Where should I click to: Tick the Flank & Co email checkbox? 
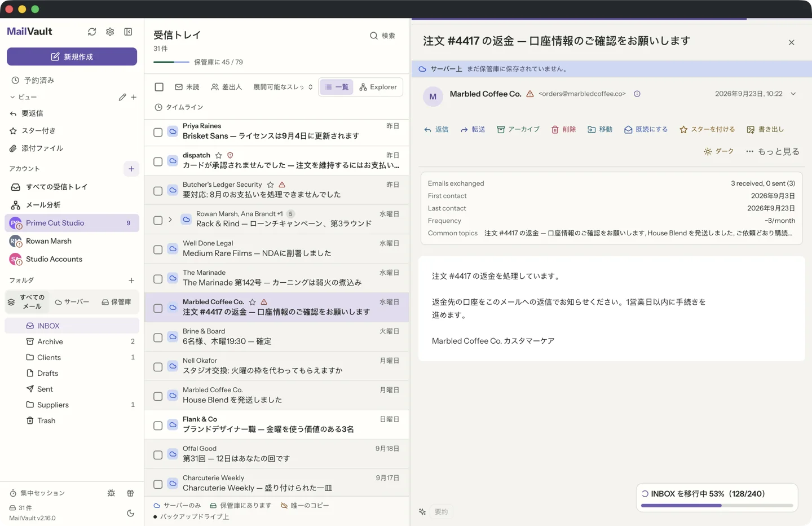tap(158, 426)
